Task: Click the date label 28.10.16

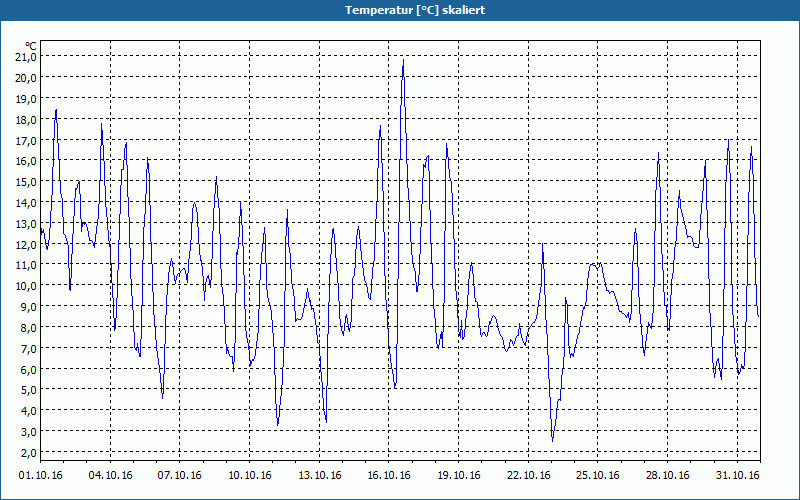Action: [x=667, y=476]
